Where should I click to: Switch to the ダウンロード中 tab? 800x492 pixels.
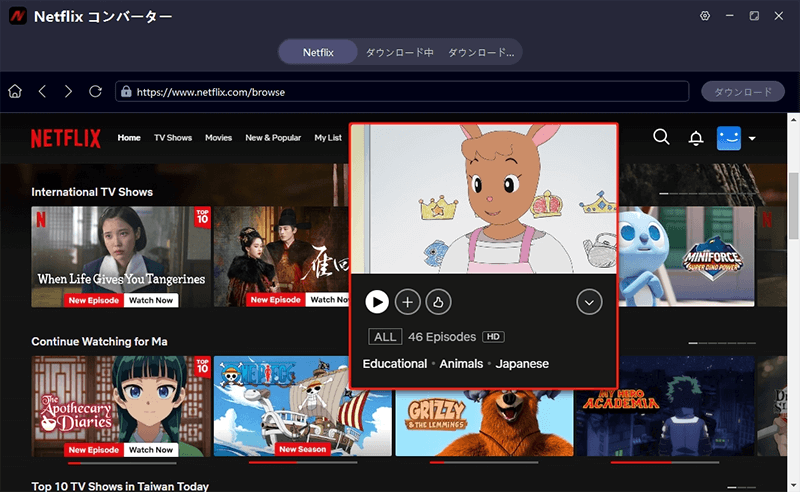[399, 52]
